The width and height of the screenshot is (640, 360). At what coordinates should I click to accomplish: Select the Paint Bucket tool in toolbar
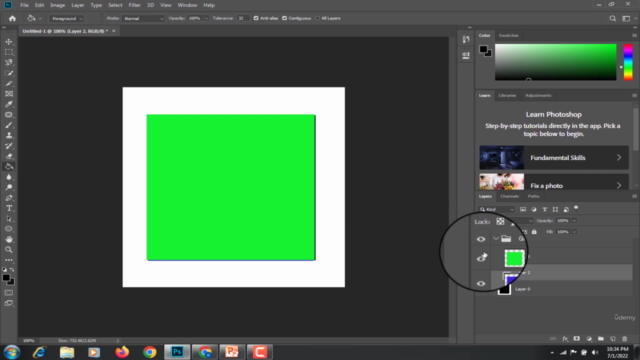(x=9, y=167)
